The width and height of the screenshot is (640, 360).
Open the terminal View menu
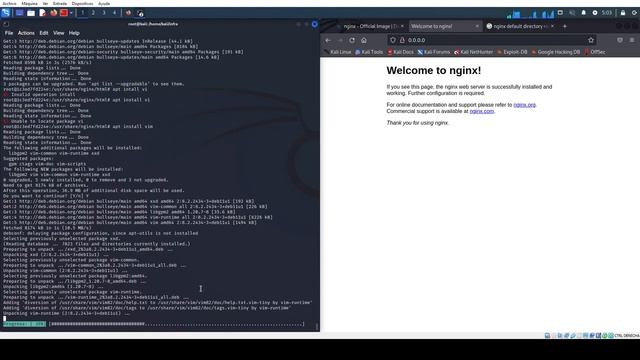[58, 33]
